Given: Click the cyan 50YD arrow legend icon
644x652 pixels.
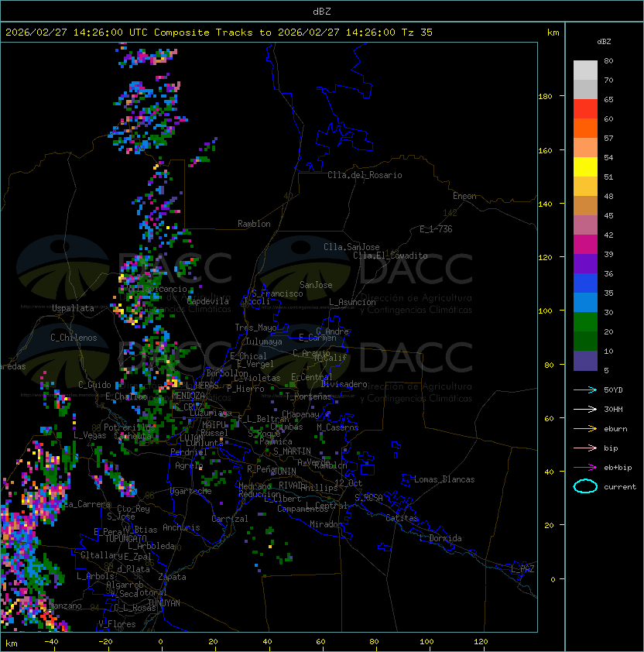Looking at the screenshot, I should (585, 389).
